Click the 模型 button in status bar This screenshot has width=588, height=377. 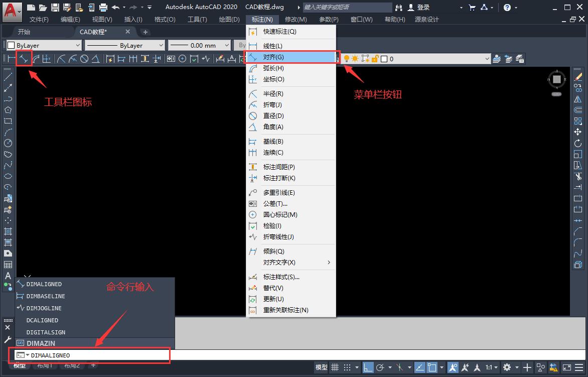tap(322, 367)
